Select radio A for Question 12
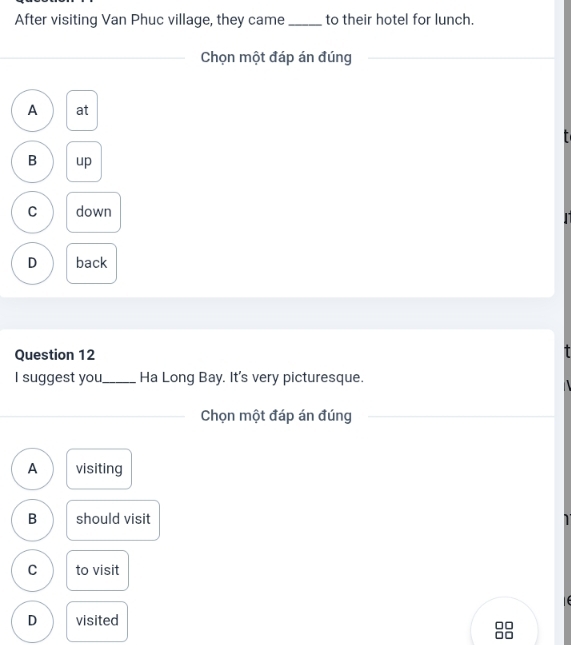The height and width of the screenshot is (645, 571). tap(32, 469)
